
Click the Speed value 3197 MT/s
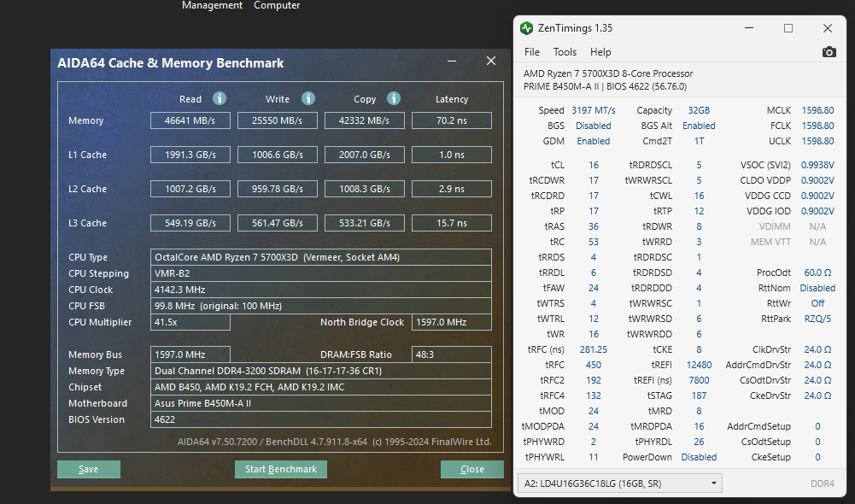[x=594, y=110]
